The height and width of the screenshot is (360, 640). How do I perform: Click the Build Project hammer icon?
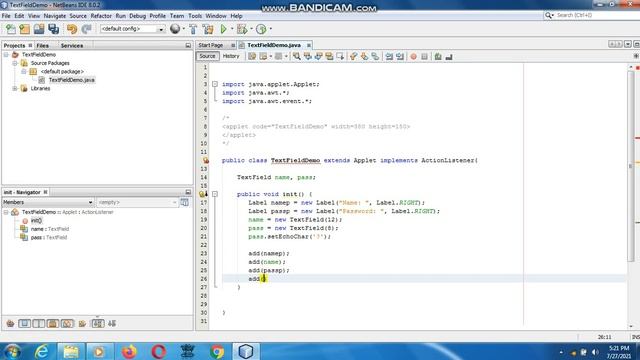coord(193,29)
